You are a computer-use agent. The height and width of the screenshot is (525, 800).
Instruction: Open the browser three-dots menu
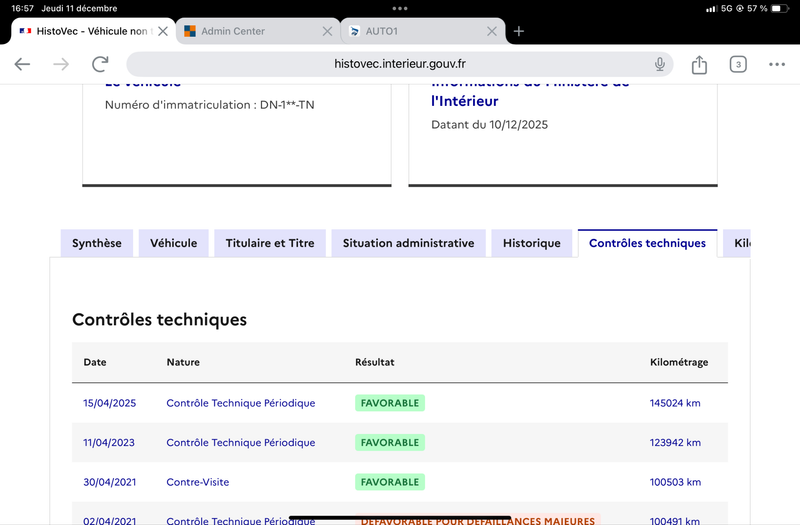coord(777,64)
